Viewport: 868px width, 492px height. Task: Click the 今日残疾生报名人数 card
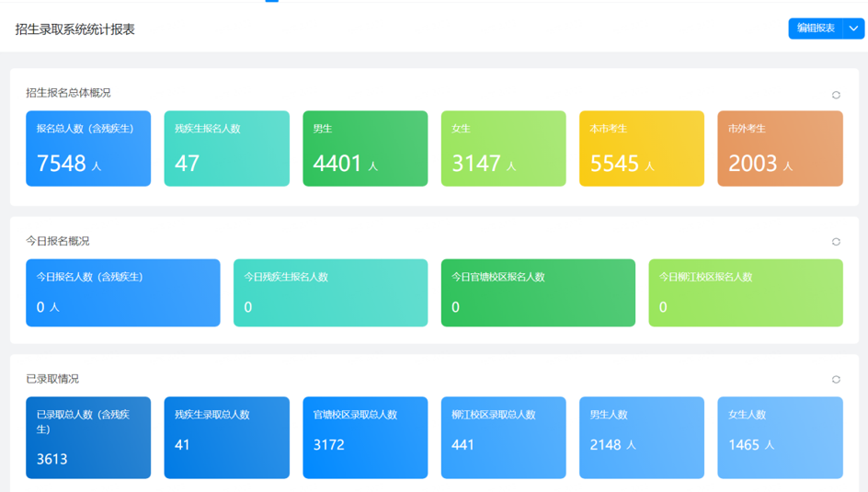tap(330, 292)
